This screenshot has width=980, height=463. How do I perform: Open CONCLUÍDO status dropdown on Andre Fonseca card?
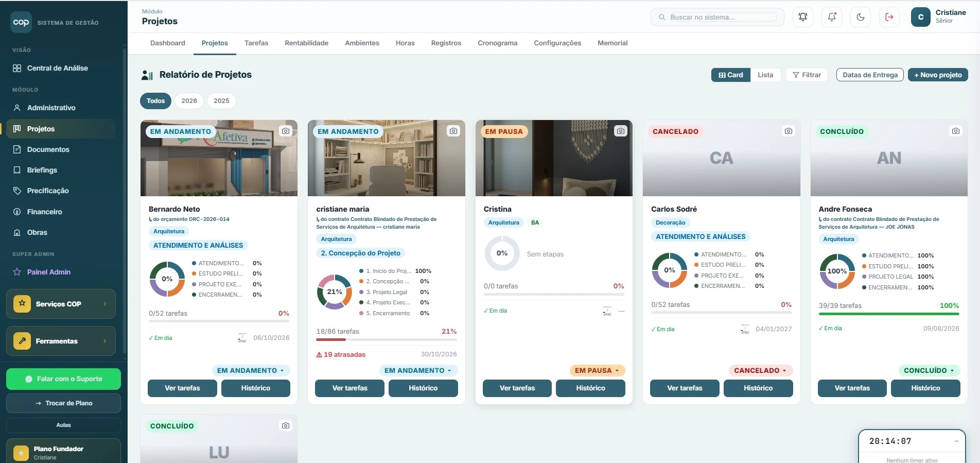[929, 370]
